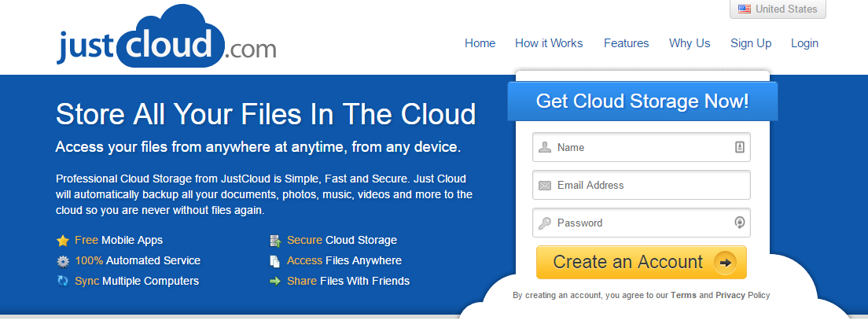This screenshot has height=328, width=868.
Task: Focus the Password input field
Action: point(641,223)
